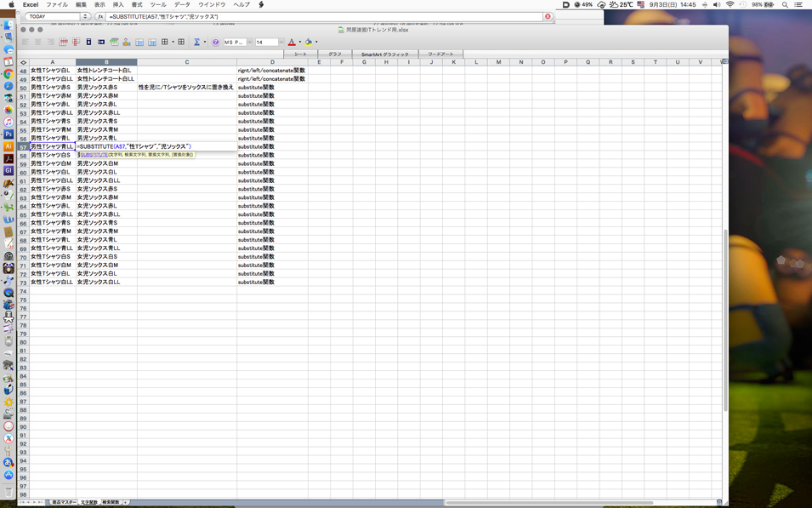This screenshot has height=508, width=812.
Task: Expand the fill color dropdown arrow
Action: pos(316,42)
